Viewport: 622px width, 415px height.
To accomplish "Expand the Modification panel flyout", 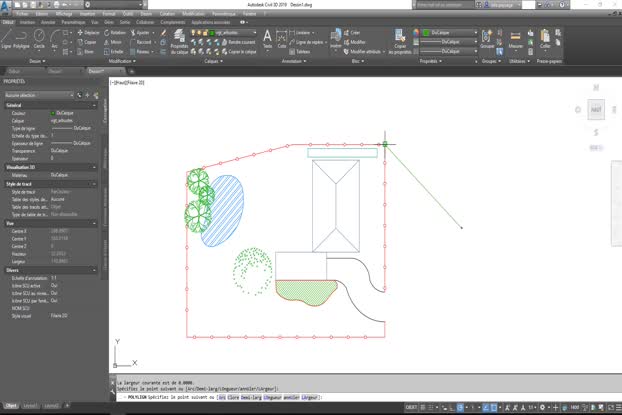I will [123, 61].
